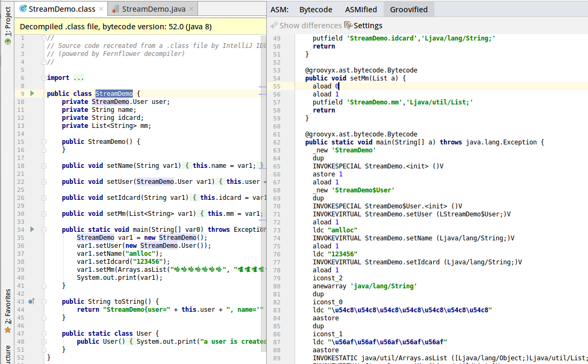
Task: Switch to the StreamDemo.java editor tab
Action: click(153, 9)
